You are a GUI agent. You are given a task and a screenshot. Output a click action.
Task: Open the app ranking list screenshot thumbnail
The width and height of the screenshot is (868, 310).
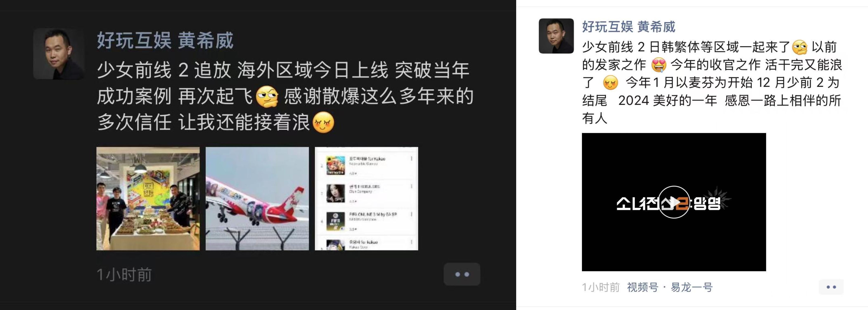coord(366,199)
